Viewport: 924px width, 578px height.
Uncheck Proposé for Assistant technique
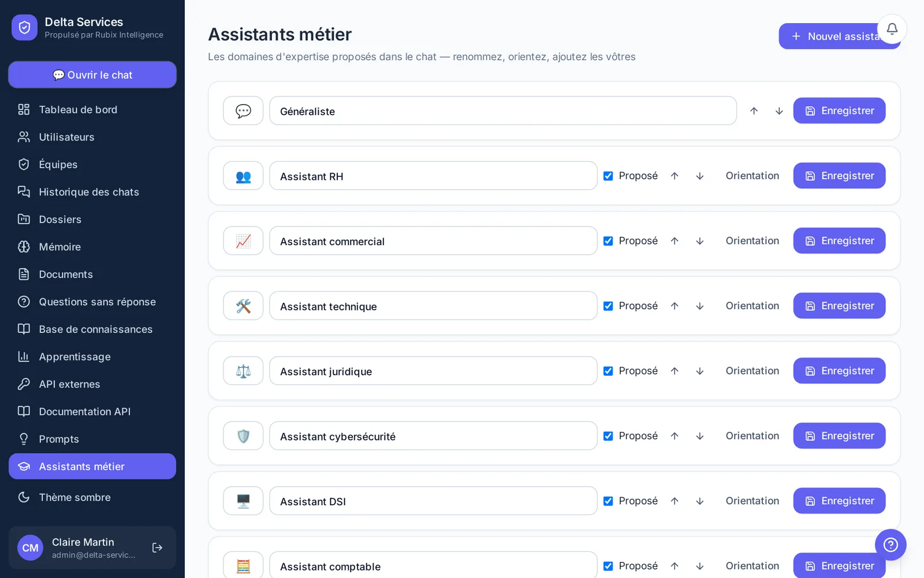click(608, 306)
